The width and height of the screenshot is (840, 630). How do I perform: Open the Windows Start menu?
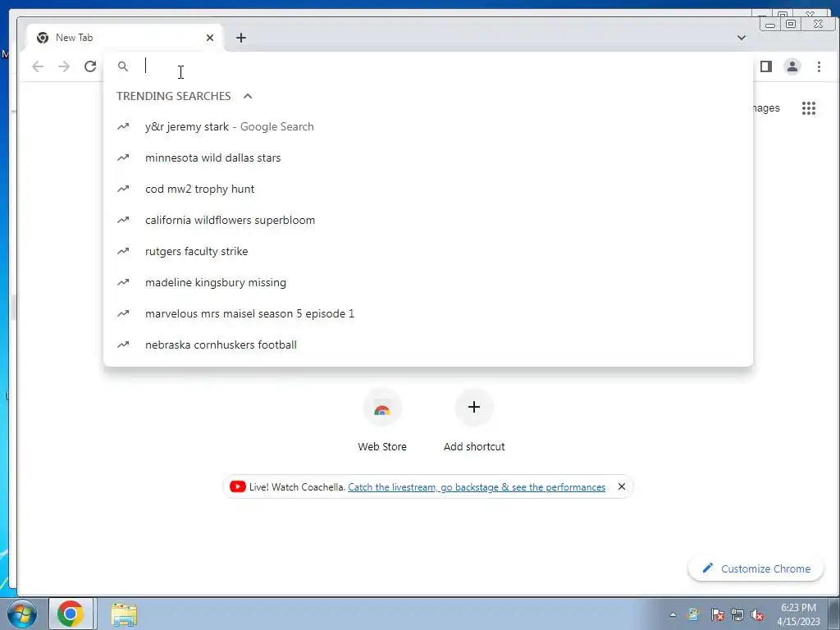click(21, 614)
